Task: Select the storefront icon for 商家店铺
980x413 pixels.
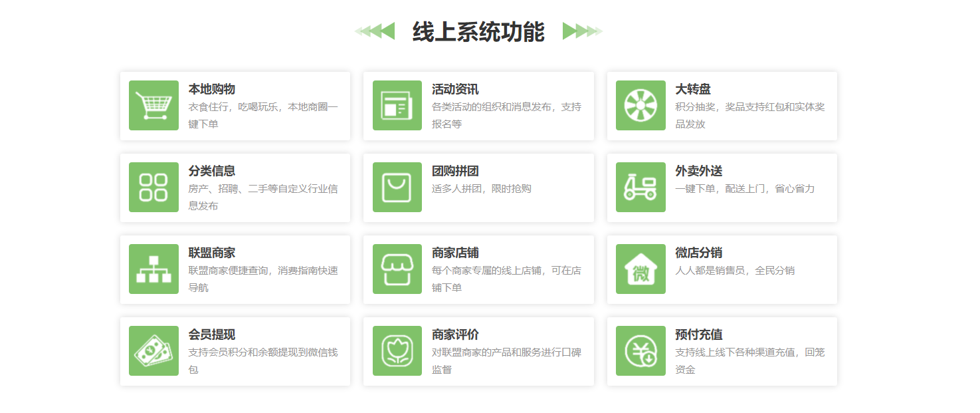Action: tap(397, 269)
